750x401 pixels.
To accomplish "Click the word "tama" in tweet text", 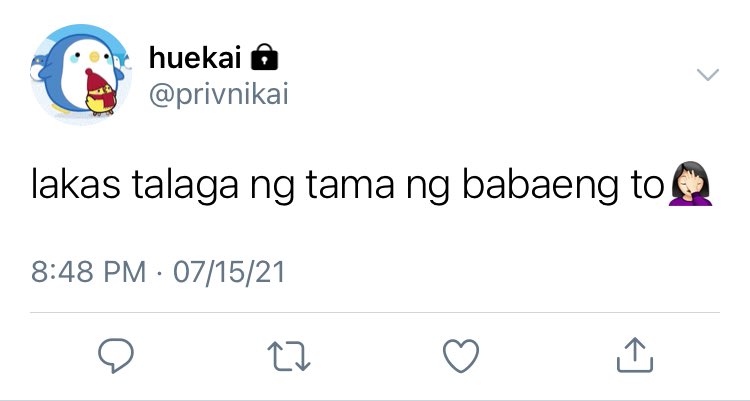I will [x=350, y=185].
